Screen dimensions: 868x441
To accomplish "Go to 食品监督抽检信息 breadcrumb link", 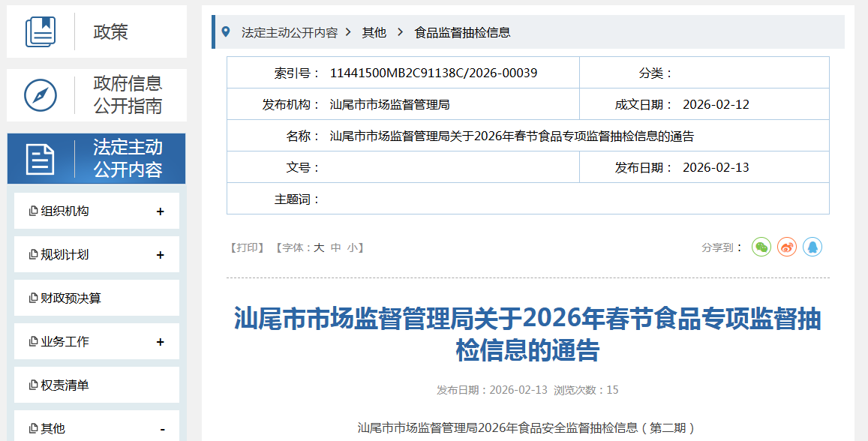I will [462, 33].
